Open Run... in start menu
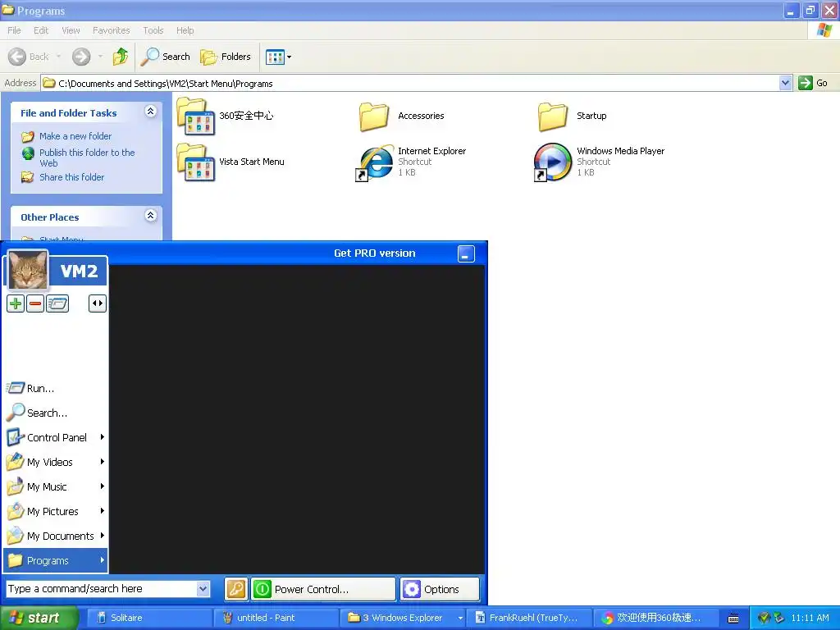Image resolution: width=840 pixels, height=630 pixels. [x=56, y=388]
